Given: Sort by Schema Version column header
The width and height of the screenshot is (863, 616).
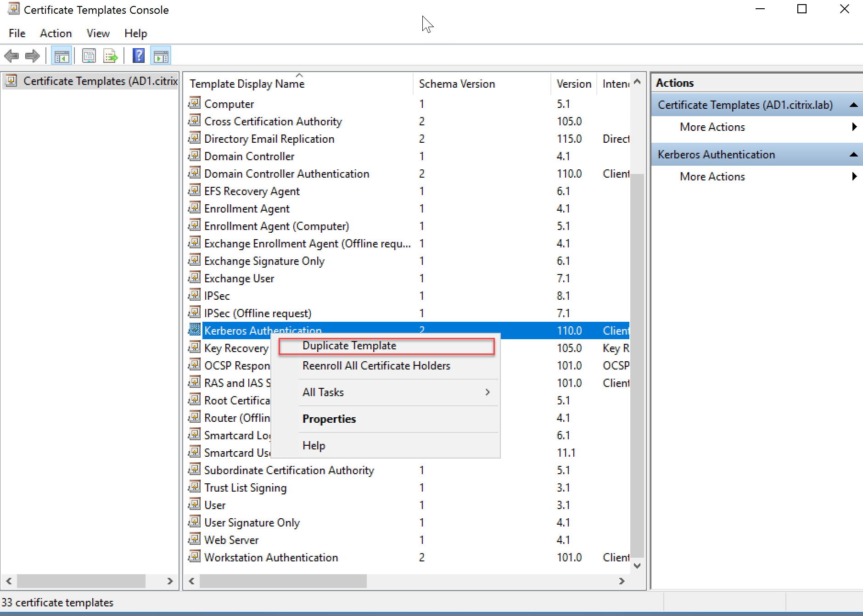Looking at the screenshot, I should (457, 84).
